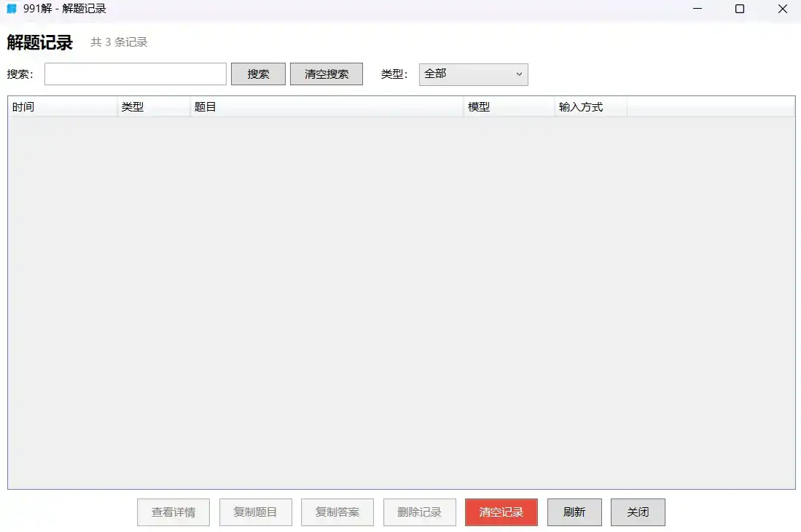Viewport: 801px width, 532px height.
Task: Click the dropdown arrow next to 全部
Action: [x=518, y=74]
